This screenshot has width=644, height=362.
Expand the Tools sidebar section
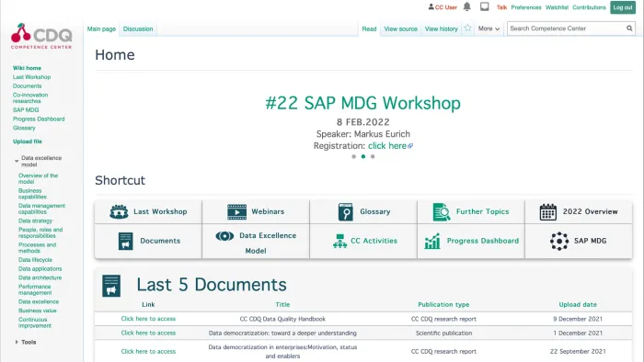17,342
